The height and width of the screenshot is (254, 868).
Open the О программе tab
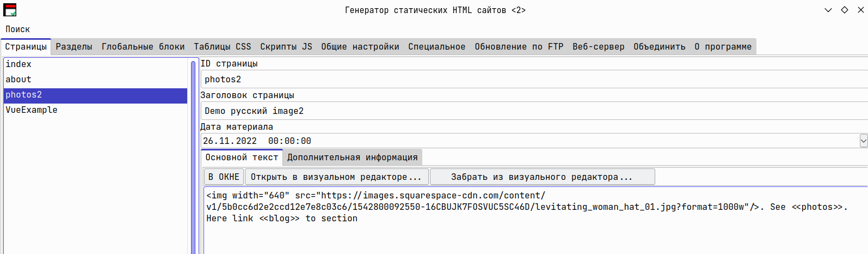coord(723,47)
